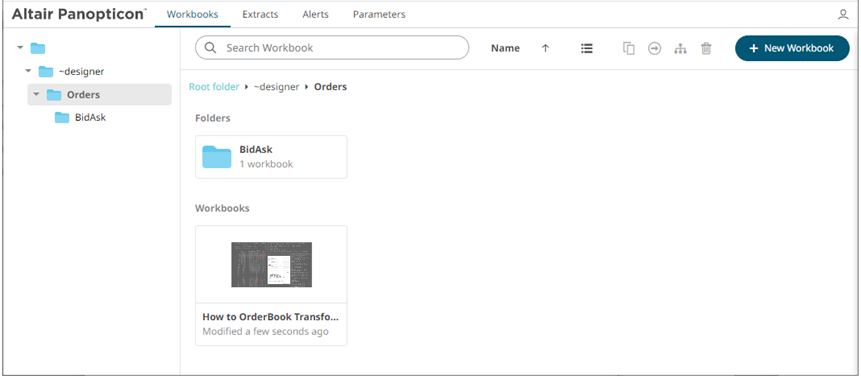Image resolution: width=861 pixels, height=379 pixels.
Task: Switch to the Workbooks tab
Action: pyautogui.click(x=192, y=14)
